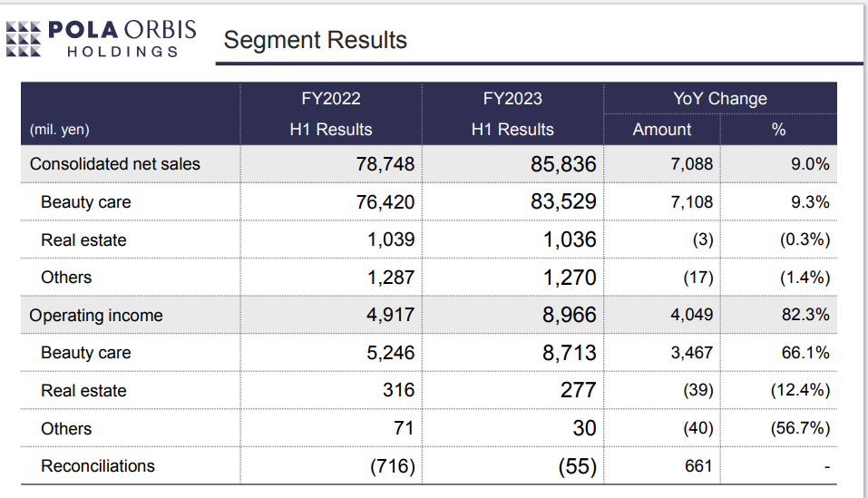
Task: Click the % sub-header
Action: [x=778, y=129]
